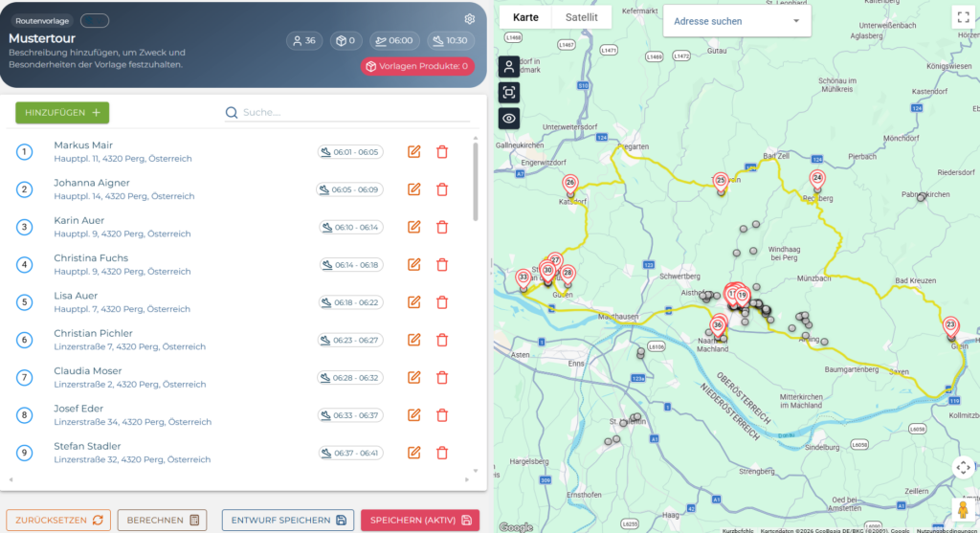Edit the Stefan Stadler stop

(x=413, y=453)
